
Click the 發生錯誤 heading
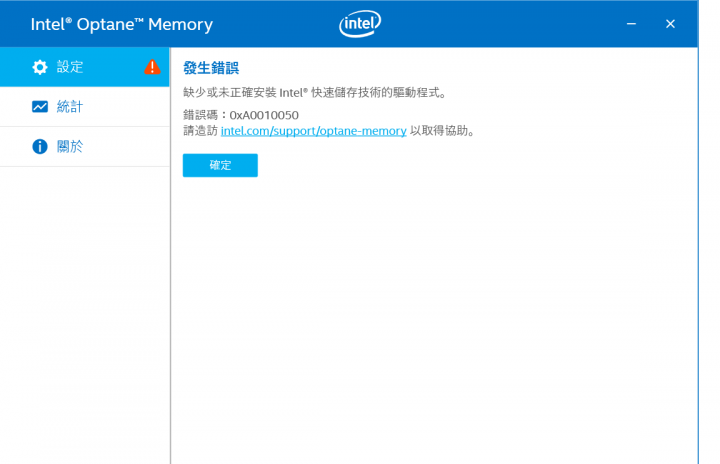point(211,68)
